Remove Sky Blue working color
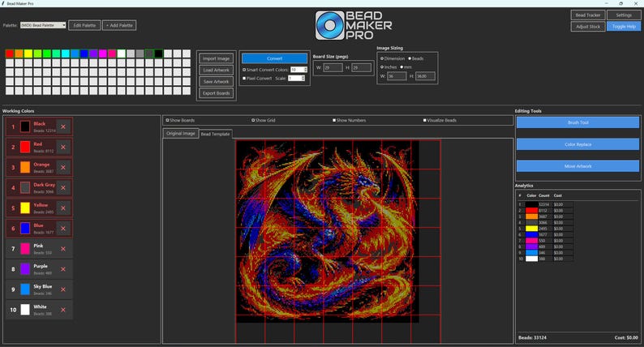644x347 pixels. point(63,289)
